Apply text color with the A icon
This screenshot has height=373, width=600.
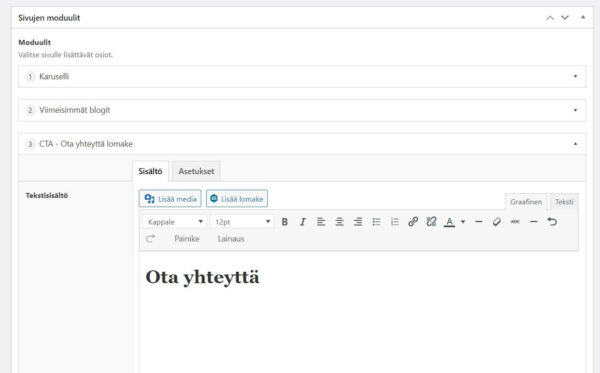[x=450, y=222]
